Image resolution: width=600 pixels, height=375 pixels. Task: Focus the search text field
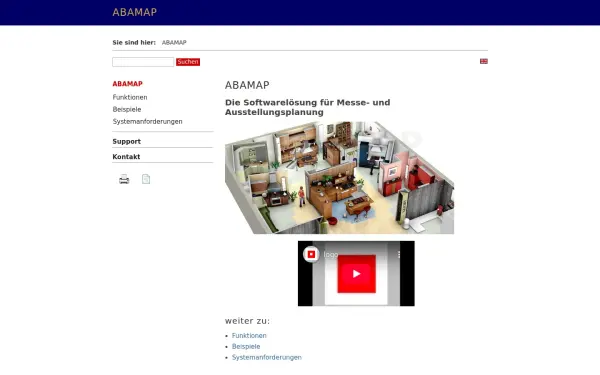(x=143, y=62)
